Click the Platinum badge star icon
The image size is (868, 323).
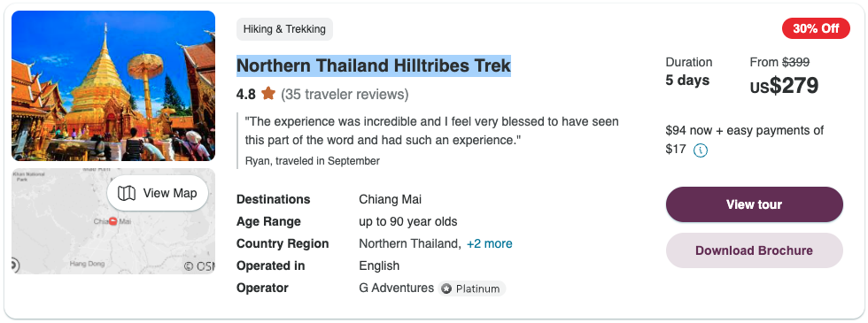coord(446,288)
